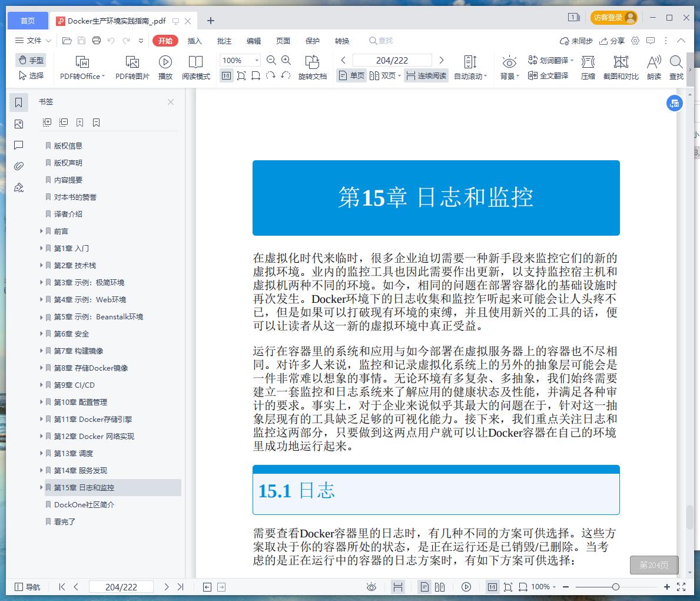The height and width of the screenshot is (601, 700).
Task: Select the 批注 ribbon tab
Action: pyautogui.click(x=224, y=41)
